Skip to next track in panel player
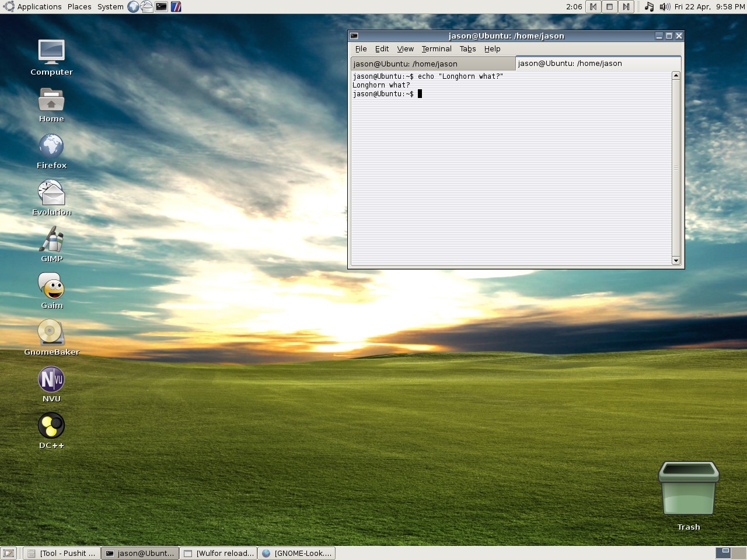Image resolution: width=747 pixels, height=560 pixels. click(x=626, y=7)
